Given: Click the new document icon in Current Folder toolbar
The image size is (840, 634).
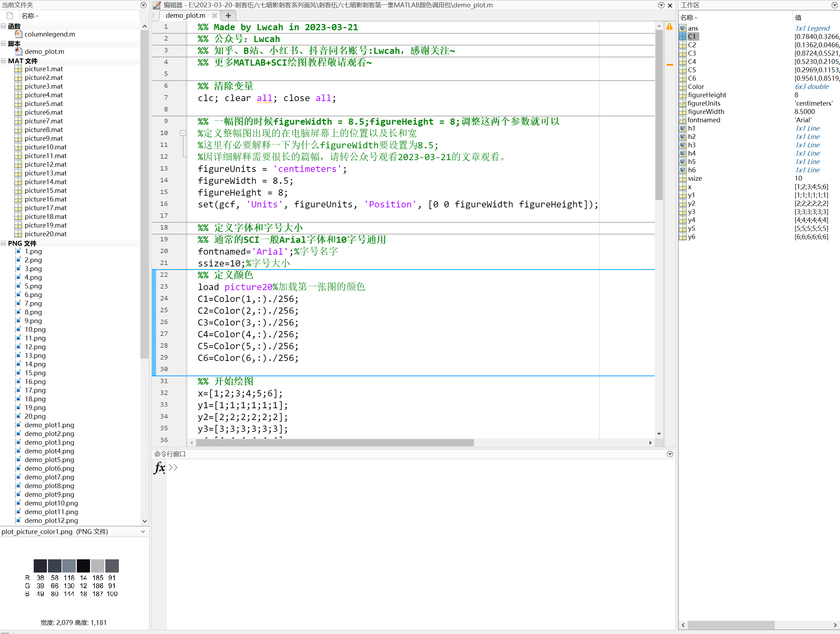Looking at the screenshot, I should tap(9, 15).
